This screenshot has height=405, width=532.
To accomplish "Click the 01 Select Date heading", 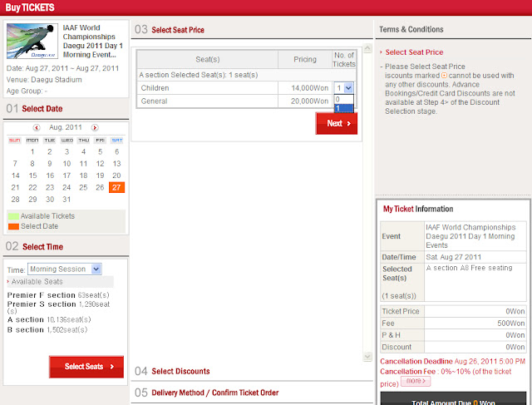I will pos(34,109).
